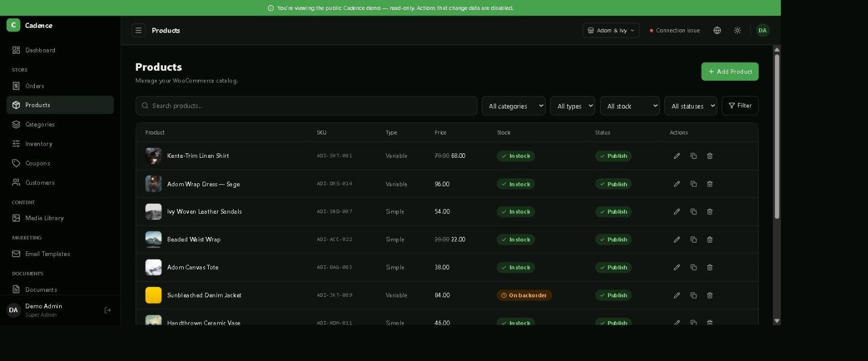
Task: Duplicate the Beaded Waist Wrap product
Action: 693,240
